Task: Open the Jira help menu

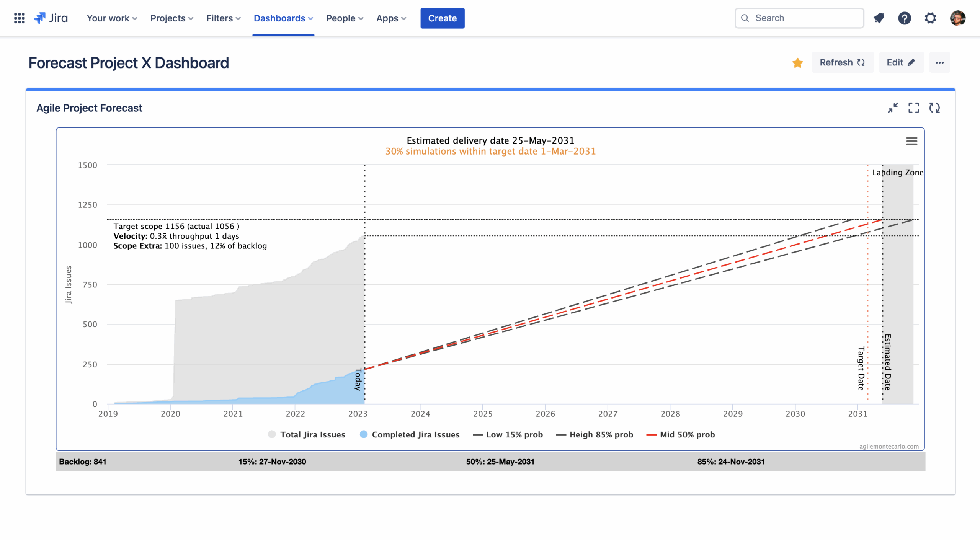Action: (x=905, y=18)
